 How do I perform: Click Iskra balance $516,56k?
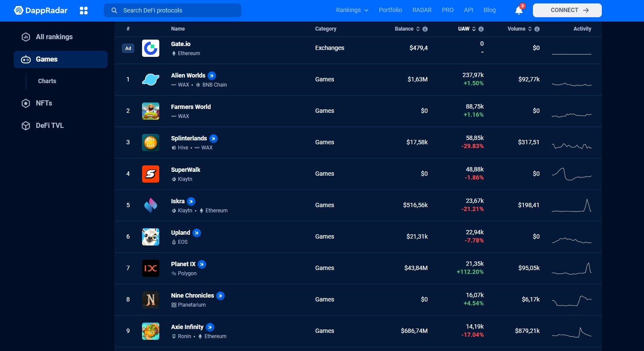coord(415,205)
